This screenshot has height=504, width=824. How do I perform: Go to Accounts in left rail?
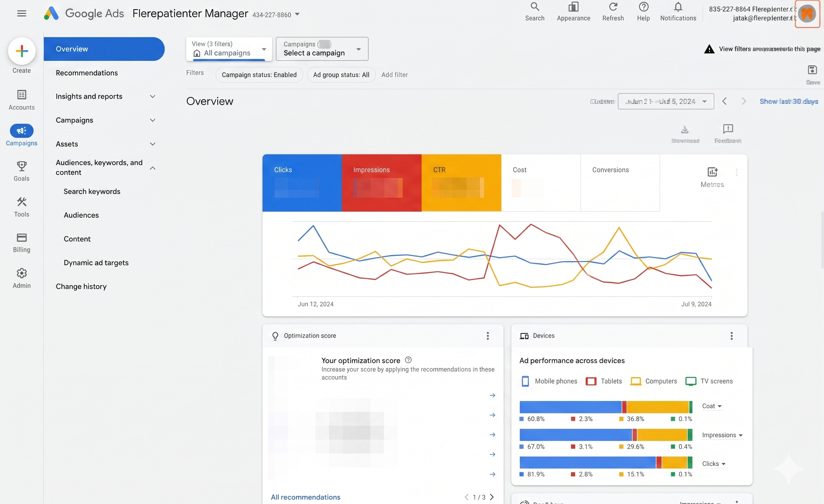point(22,100)
